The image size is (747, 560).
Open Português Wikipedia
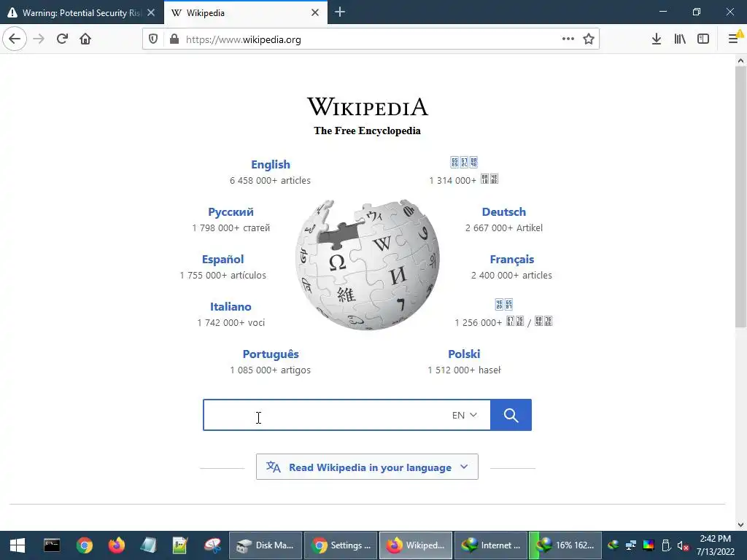click(271, 354)
